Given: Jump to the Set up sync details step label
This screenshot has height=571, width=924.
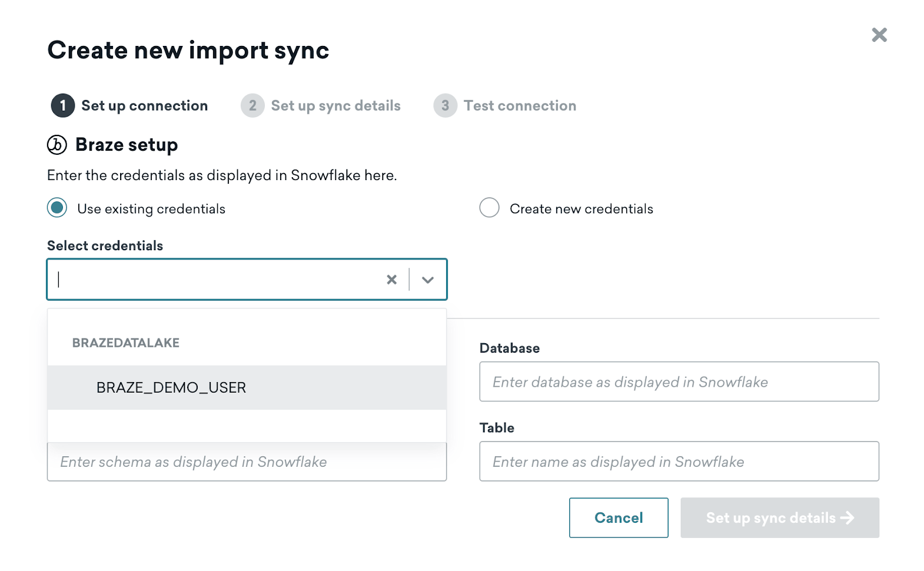Looking at the screenshot, I should (x=335, y=106).
